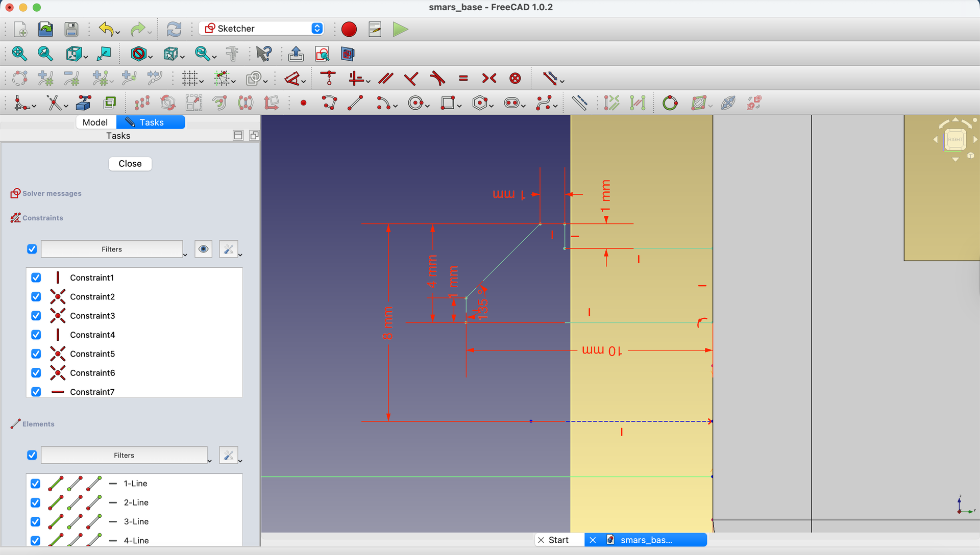Start macro recording with the red circle

coord(349,29)
